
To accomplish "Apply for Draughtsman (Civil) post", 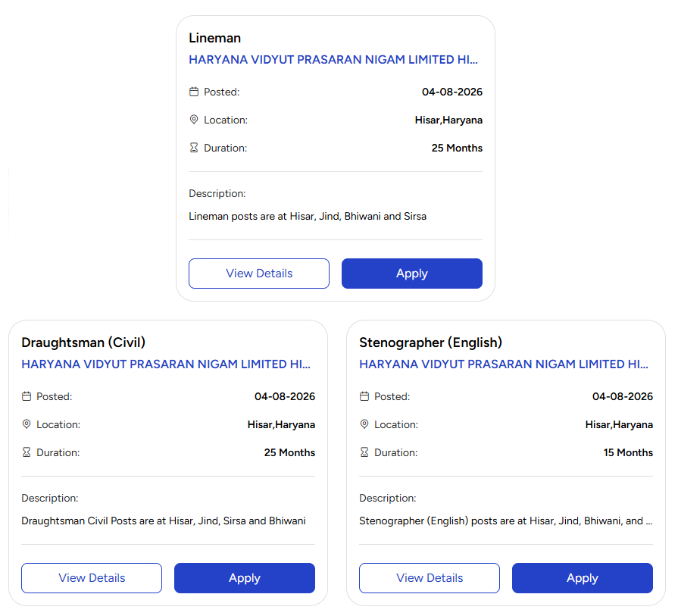I will (245, 578).
